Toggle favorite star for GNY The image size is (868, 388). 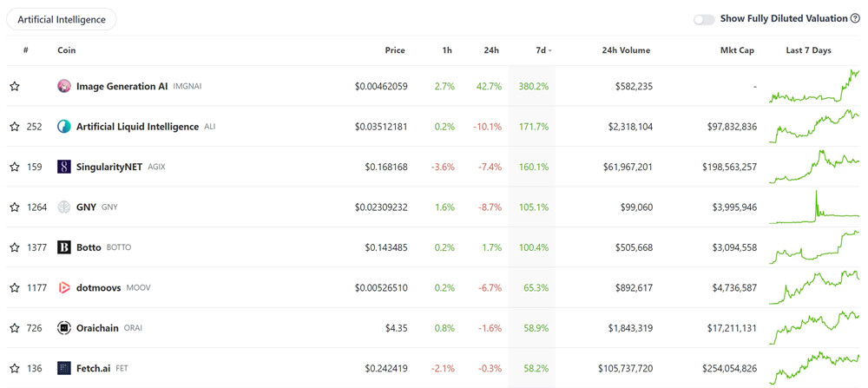pos(15,207)
